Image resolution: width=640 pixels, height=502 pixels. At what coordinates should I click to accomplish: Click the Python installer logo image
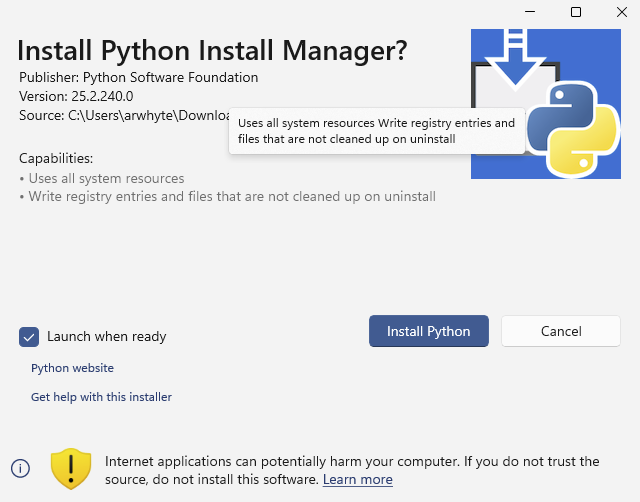coord(546,104)
